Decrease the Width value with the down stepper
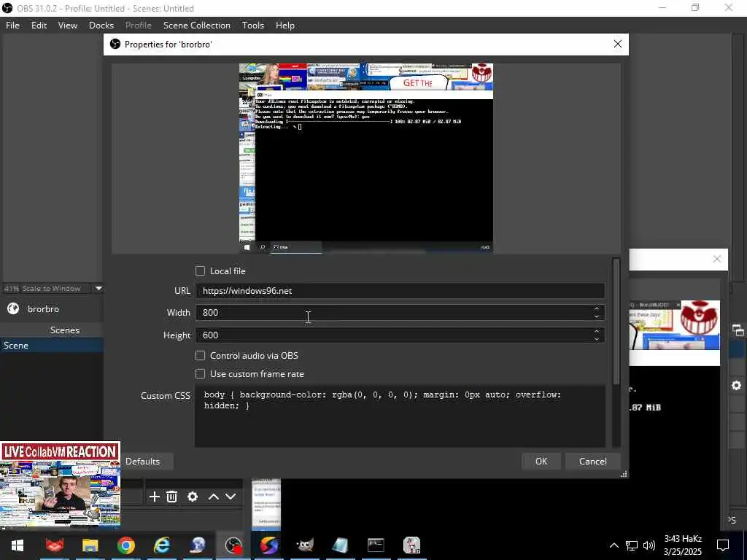This screenshot has height=560, width=747. (597, 316)
